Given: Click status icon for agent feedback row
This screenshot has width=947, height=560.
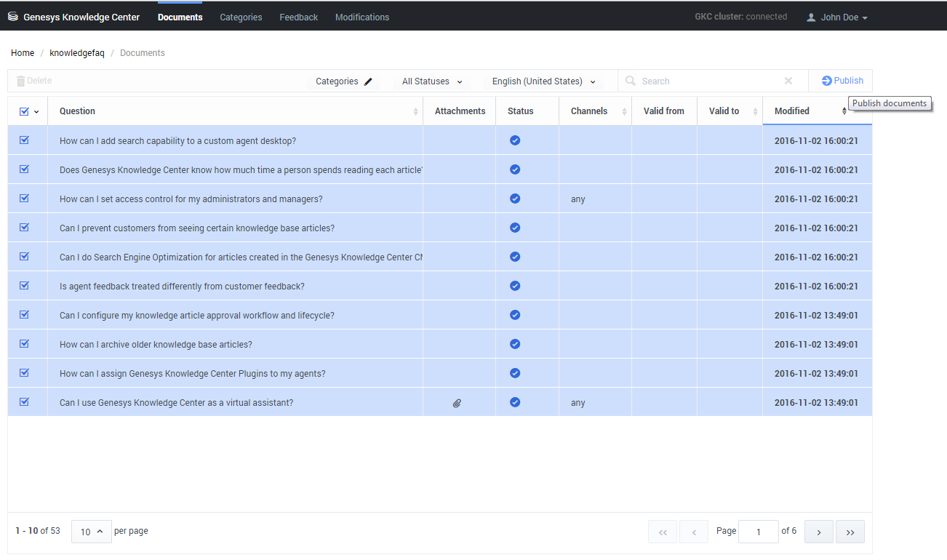Looking at the screenshot, I should 515,285.
